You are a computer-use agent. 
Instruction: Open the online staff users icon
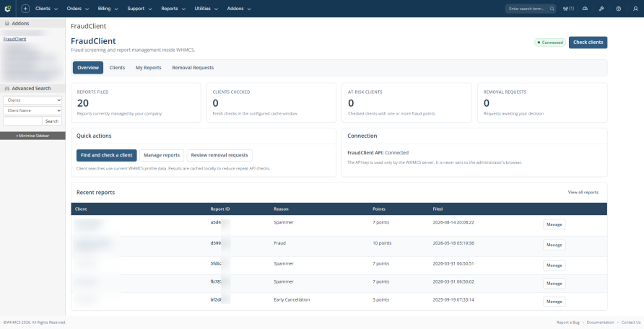point(568,9)
